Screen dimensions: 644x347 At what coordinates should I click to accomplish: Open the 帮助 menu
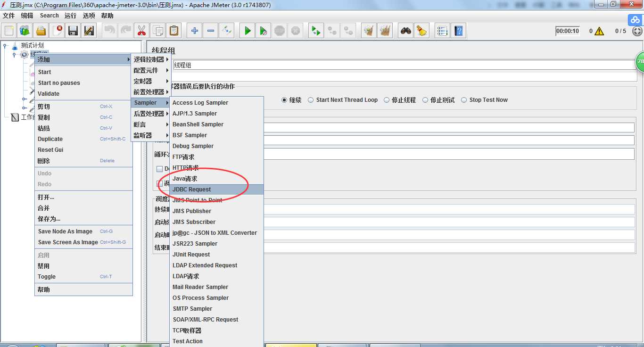(107, 16)
